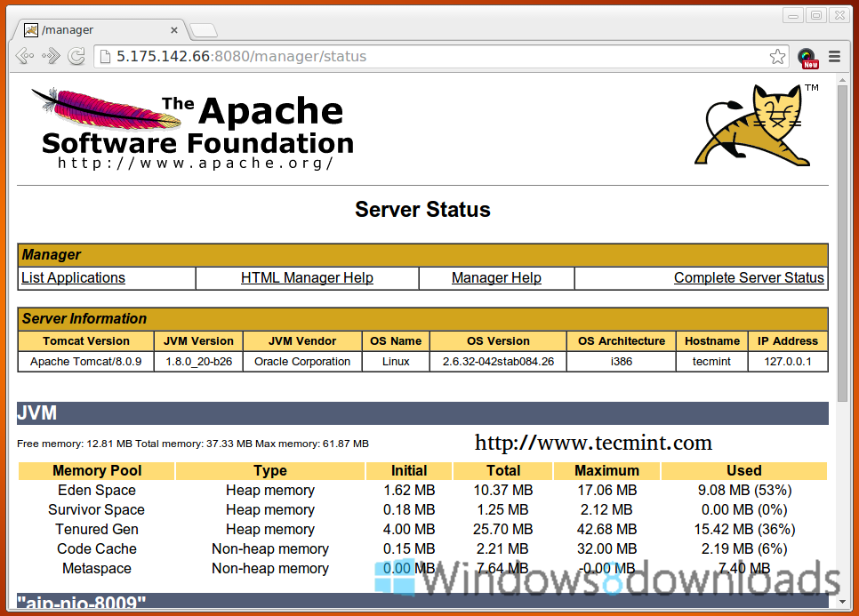
Task: Click the Tomcat cat logo
Action: click(757, 125)
